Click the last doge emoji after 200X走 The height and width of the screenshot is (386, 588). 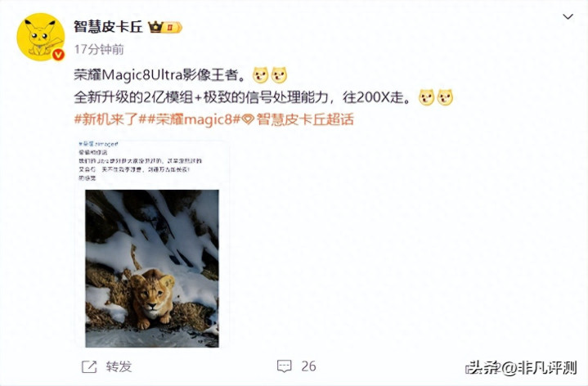[445, 97]
